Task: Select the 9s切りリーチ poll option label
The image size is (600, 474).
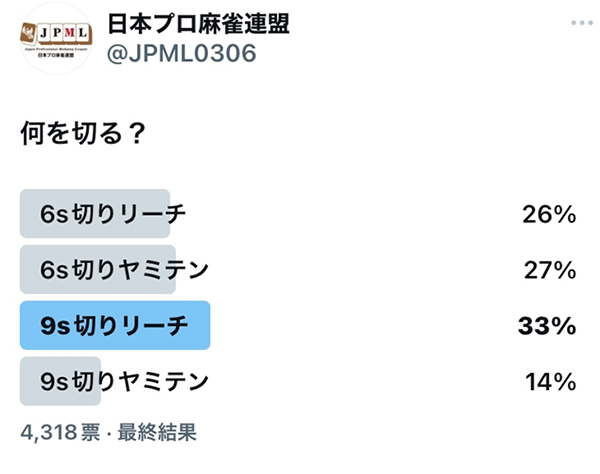Action: tap(114, 326)
